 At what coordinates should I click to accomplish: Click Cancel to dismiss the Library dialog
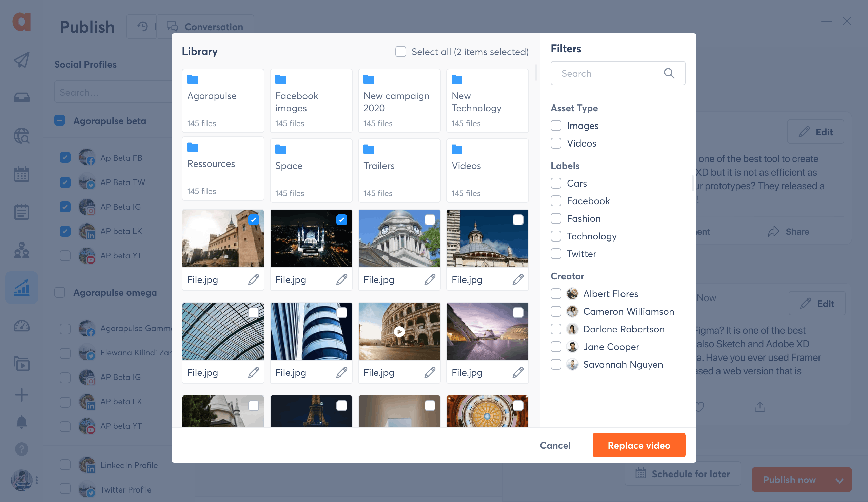point(555,445)
